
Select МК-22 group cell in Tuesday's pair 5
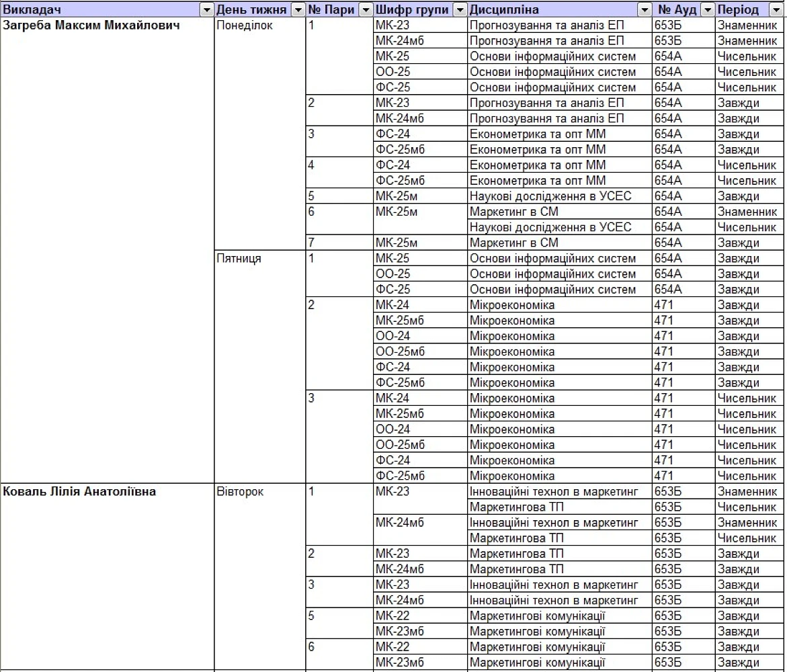(392, 616)
